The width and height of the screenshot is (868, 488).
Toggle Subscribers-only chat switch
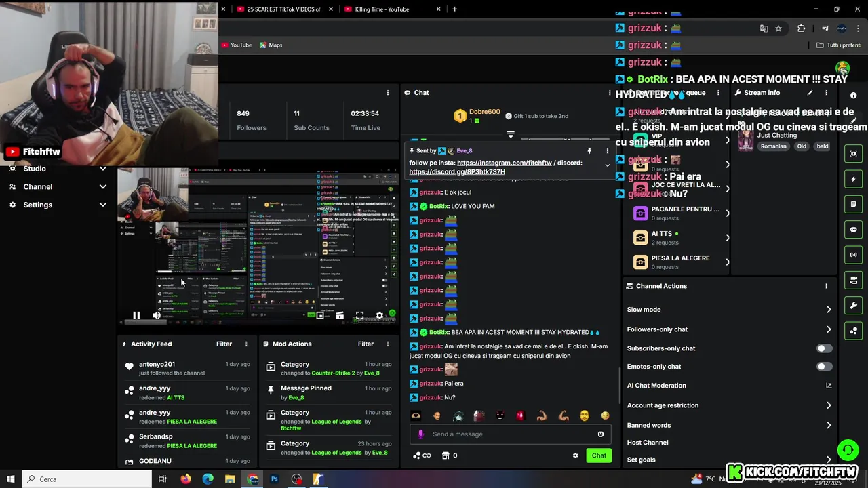click(x=824, y=348)
